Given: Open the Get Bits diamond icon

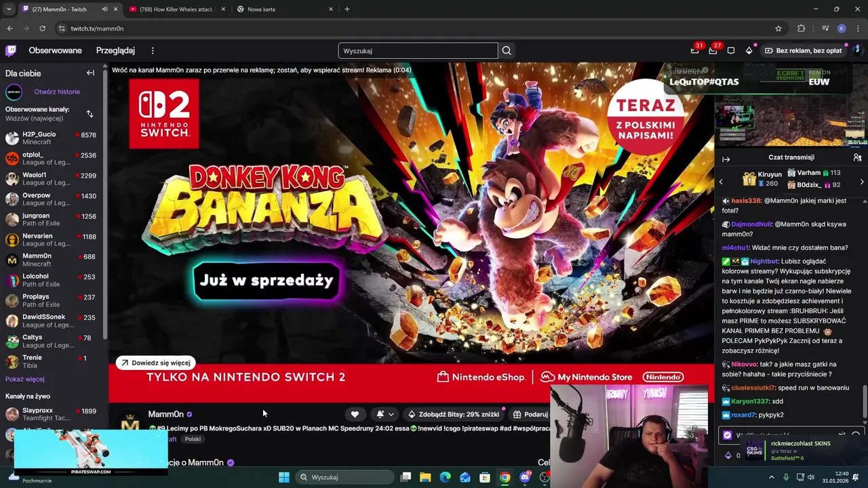Looking at the screenshot, I should (749, 50).
